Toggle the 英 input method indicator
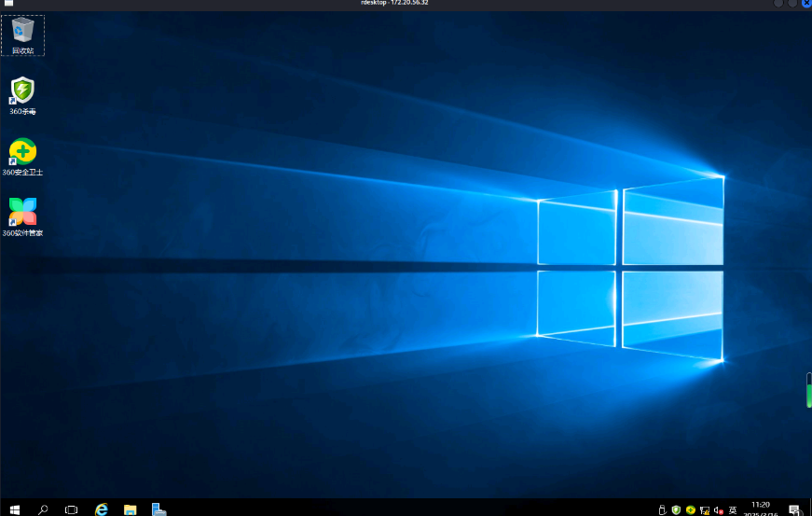 tap(733, 509)
